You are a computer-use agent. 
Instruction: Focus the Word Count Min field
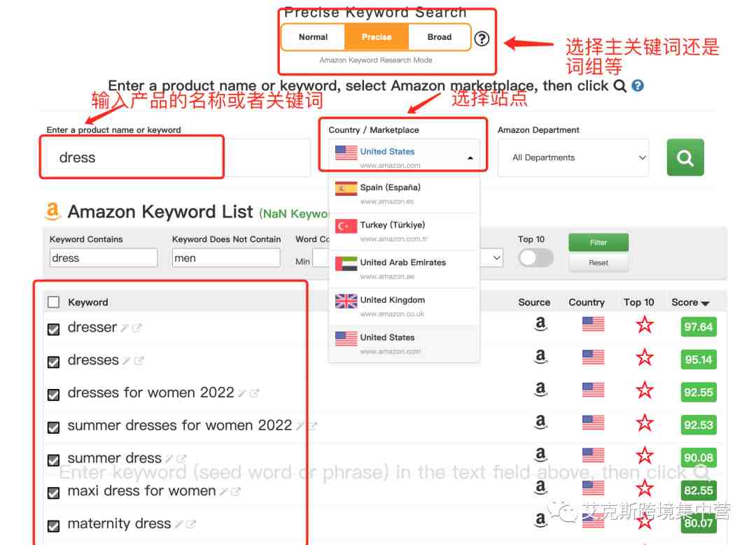[321, 257]
